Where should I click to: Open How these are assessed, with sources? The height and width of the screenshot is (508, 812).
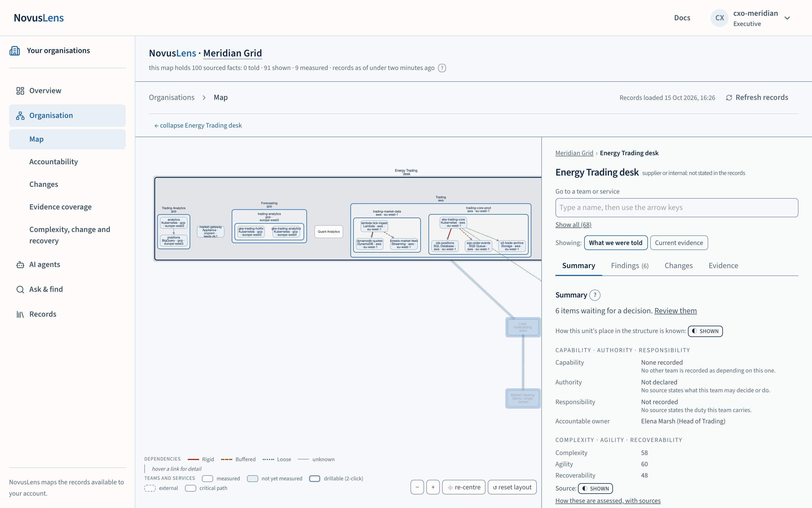(608, 500)
